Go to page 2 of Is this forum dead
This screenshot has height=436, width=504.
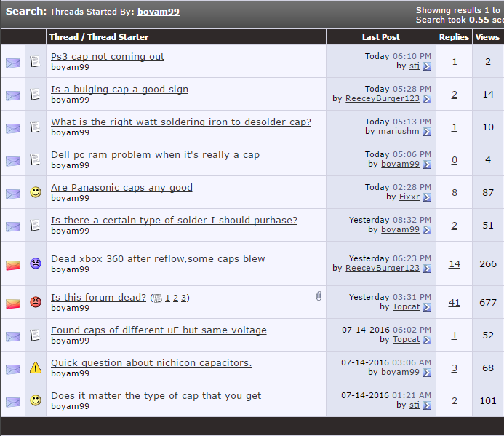pyautogui.click(x=175, y=298)
